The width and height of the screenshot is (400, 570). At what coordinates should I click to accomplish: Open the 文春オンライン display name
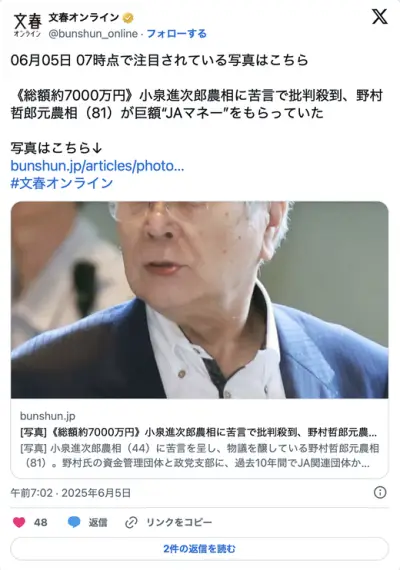coord(84,17)
